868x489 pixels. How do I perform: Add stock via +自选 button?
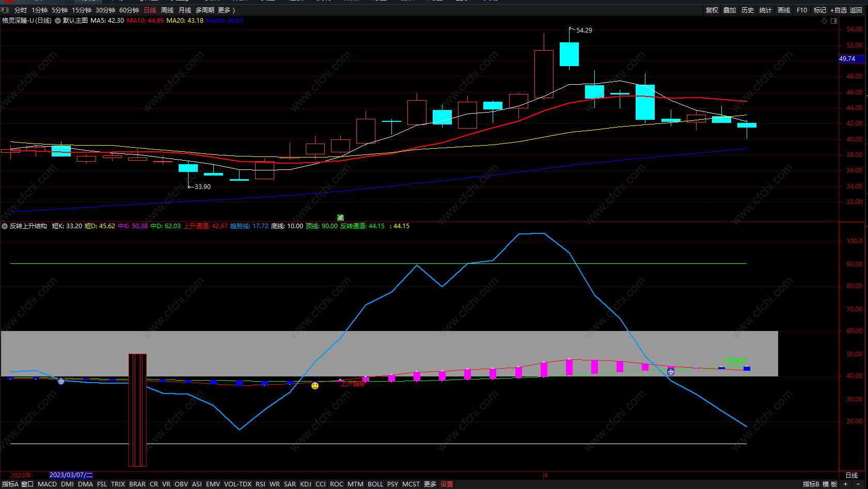point(839,10)
